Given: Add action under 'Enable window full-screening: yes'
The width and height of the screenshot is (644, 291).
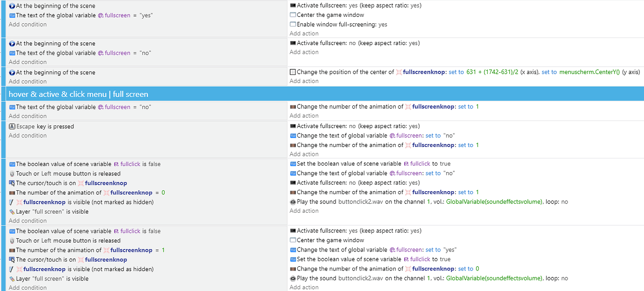Looking at the screenshot, I should pos(304,34).
